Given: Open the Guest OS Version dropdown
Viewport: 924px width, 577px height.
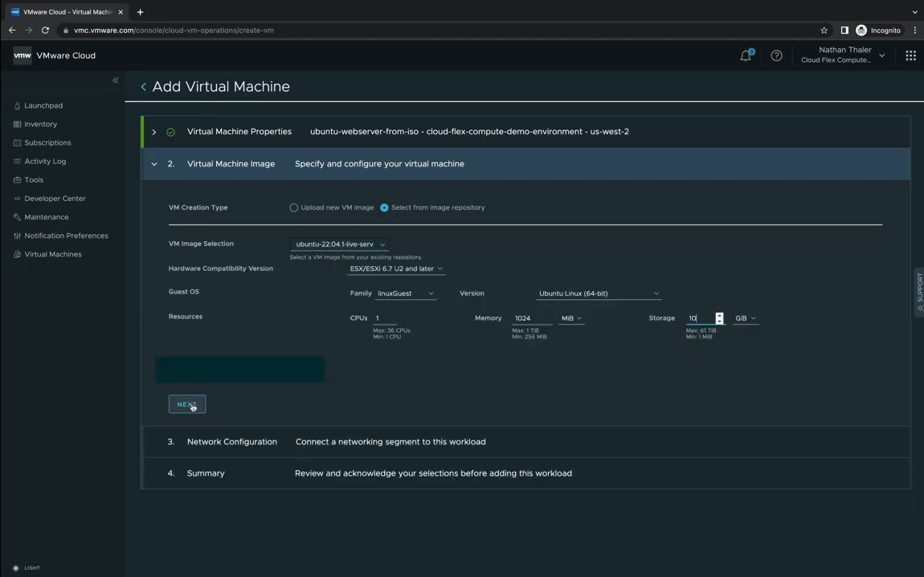Looking at the screenshot, I should point(599,293).
